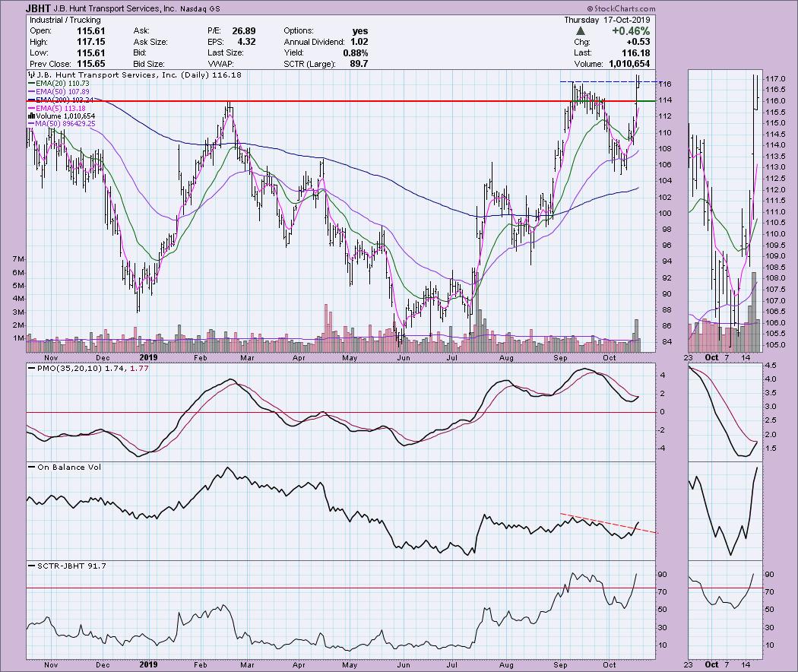Select the Open value 115.61
Image resolution: width=798 pixels, height=672 pixels.
pyautogui.click(x=90, y=31)
